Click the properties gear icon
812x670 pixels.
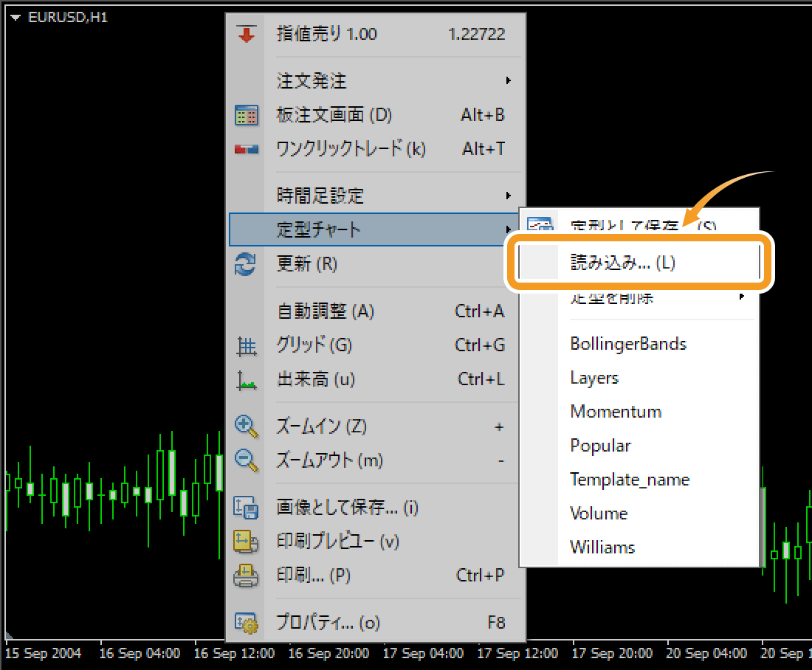[x=247, y=623]
